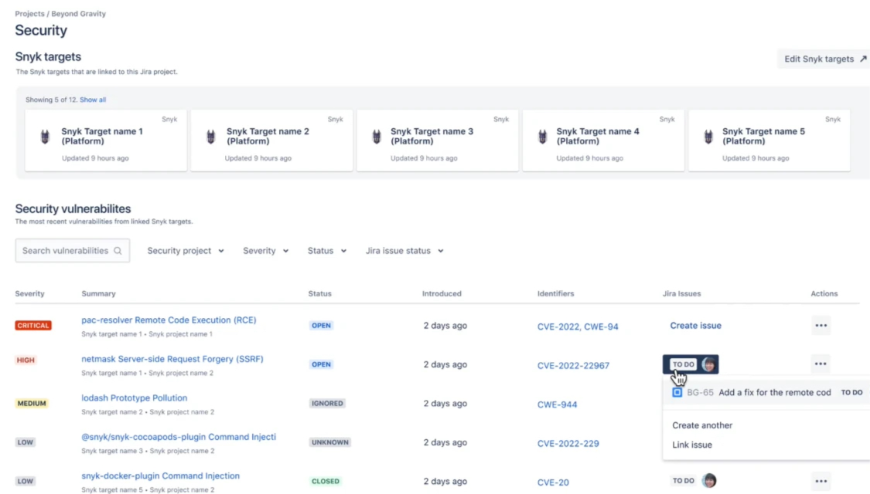Click 'Show all' Snyk targets link
Viewport: 870px width, 494px height.
pyautogui.click(x=93, y=100)
